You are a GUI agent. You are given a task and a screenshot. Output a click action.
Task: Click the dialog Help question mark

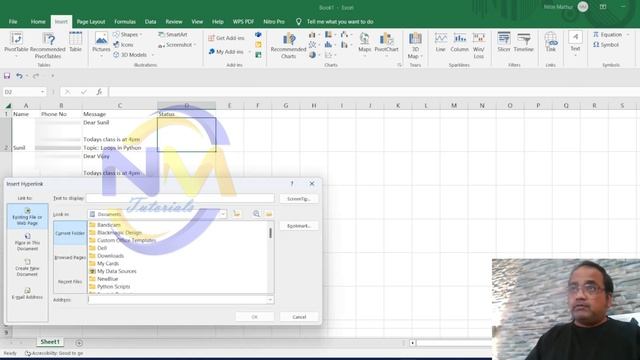292,184
